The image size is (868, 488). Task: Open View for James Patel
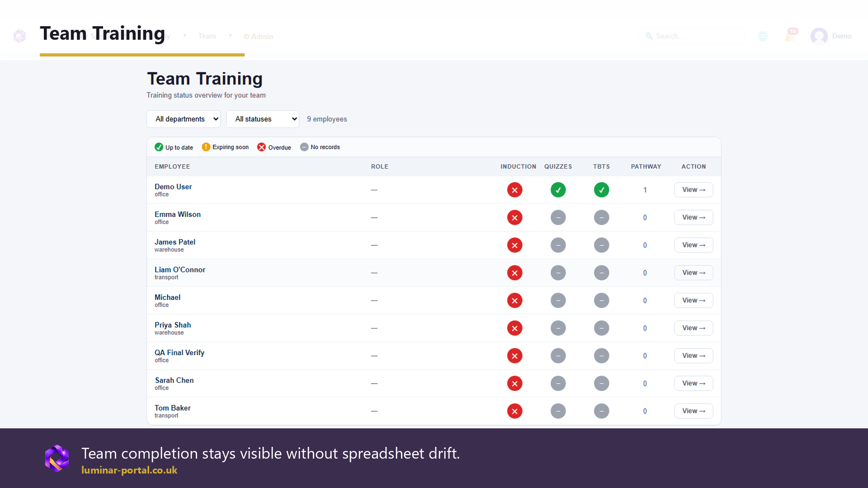click(693, 245)
